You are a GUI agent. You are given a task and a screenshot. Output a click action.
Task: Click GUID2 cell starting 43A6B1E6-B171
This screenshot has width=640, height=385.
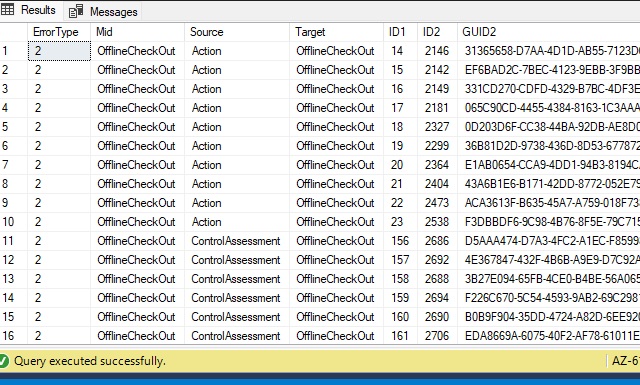[549, 184]
